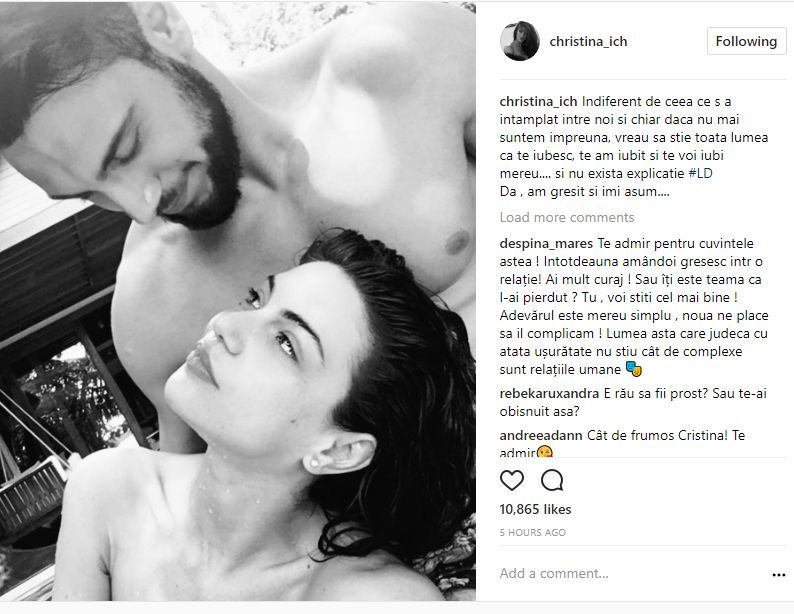The width and height of the screenshot is (794, 614).
Task: Visit despina_mares commenter profile
Action: click(x=546, y=243)
